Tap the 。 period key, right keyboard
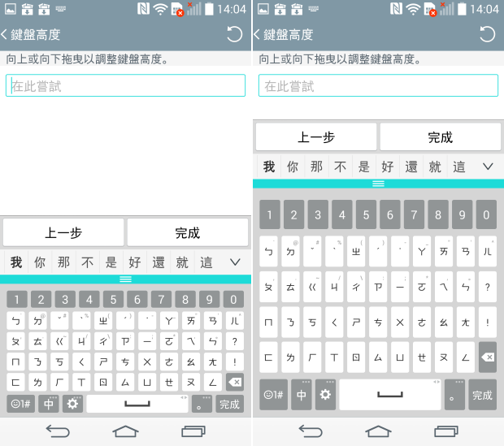 point(454,394)
